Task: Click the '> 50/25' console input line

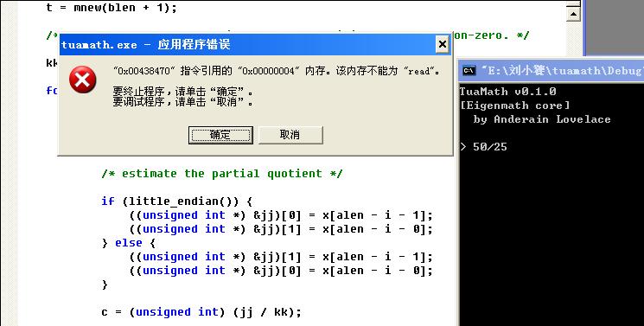Action: coord(483,147)
